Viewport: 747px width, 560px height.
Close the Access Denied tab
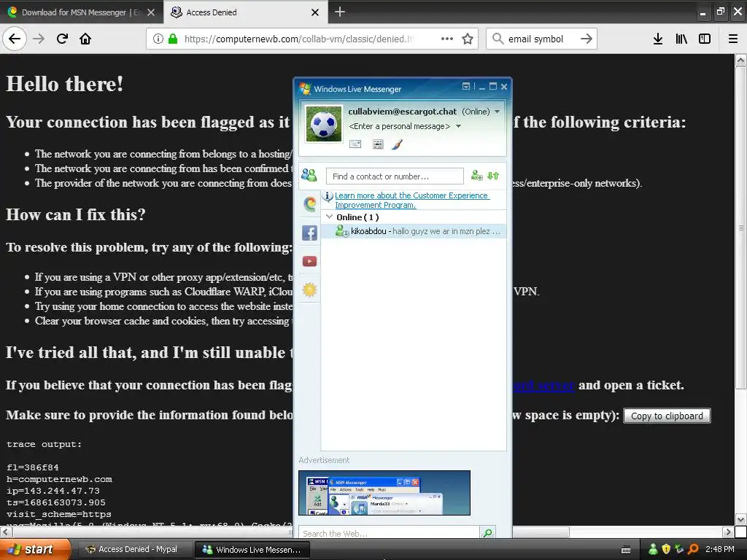tap(315, 12)
